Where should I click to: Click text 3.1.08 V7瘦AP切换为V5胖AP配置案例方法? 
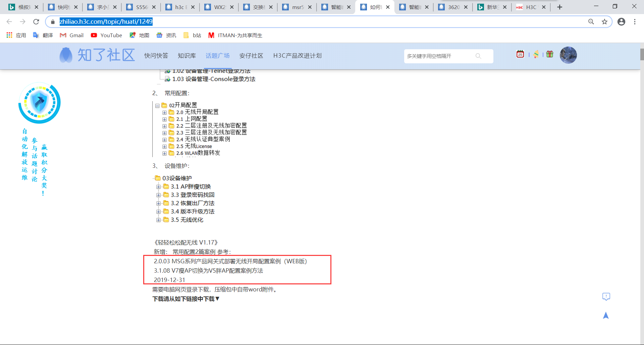coord(208,271)
